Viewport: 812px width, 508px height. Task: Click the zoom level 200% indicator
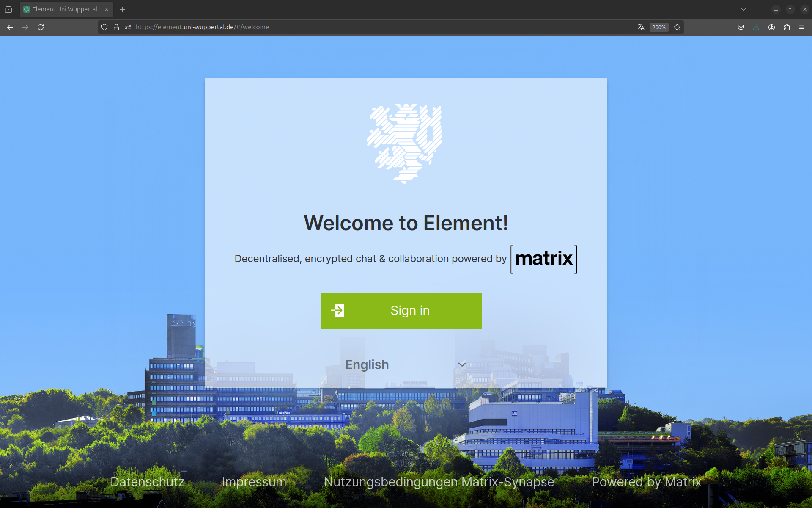click(659, 27)
